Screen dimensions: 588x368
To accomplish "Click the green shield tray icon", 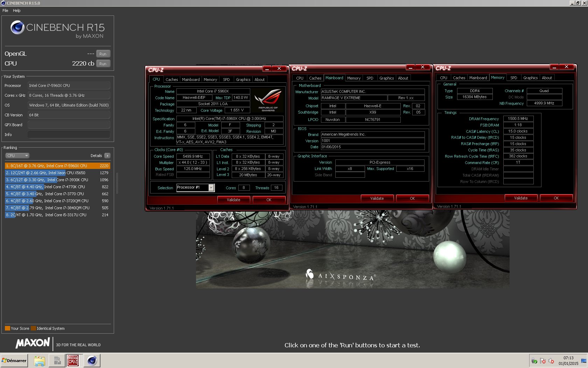I will (x=534, y=361).
